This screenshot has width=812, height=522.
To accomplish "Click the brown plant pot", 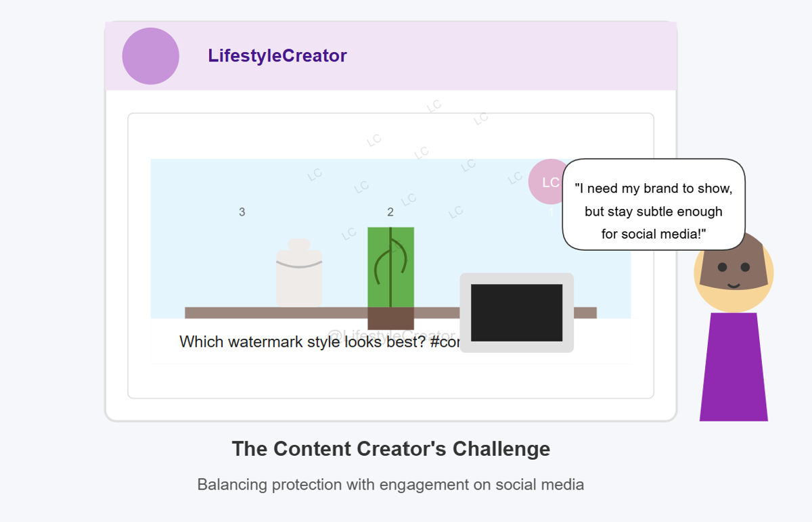I will click(390, 318).
